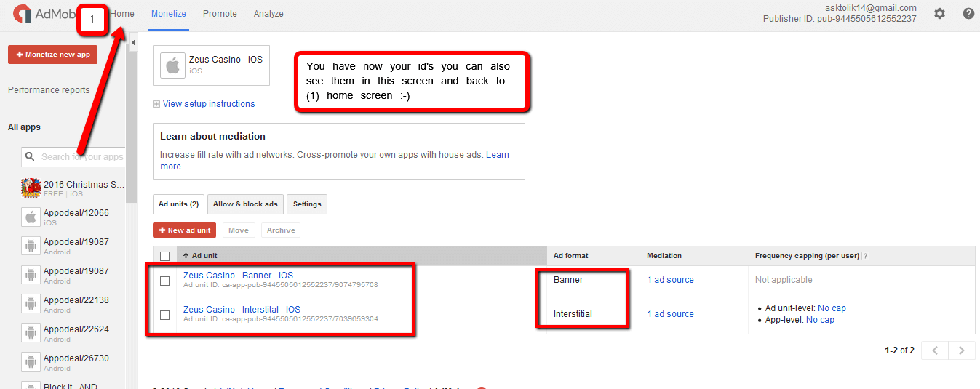
Task: Check the Zeus Casino Banner IOS row
Action: pyautogui.click(x=164, y=281)
